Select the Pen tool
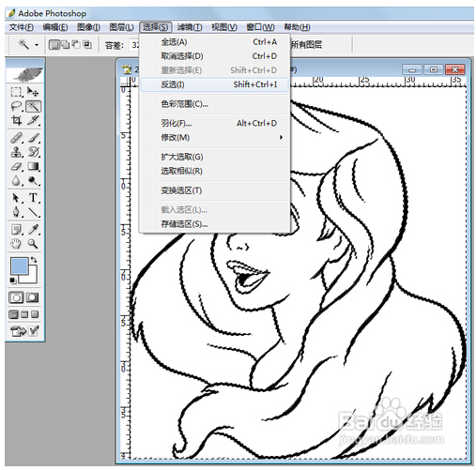Screen dimensions: 476x470 click(x=16, y=212)
